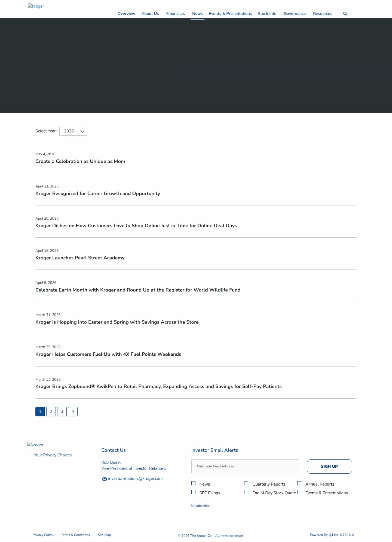This screenshot has height=542, width=392.
Task: Open 'Create a Celebration as Unique as Mom'
Action: pyautogui.click(x=80, y=161)
